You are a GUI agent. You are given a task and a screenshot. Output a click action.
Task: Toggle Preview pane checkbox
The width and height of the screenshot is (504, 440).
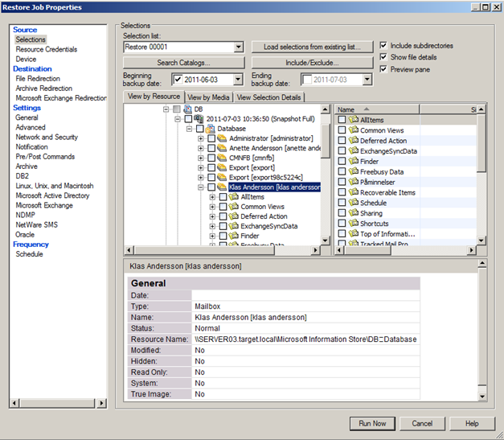click(x=383, y=69)
